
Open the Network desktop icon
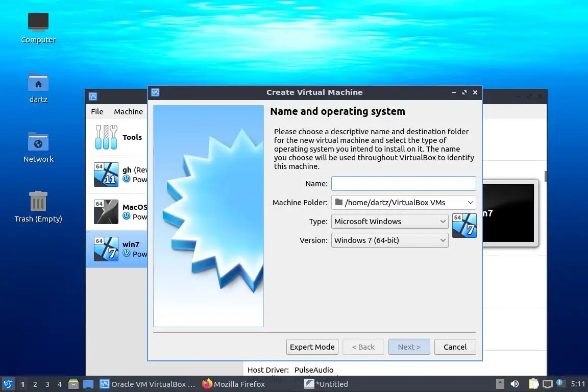click(x=38, y=148)
